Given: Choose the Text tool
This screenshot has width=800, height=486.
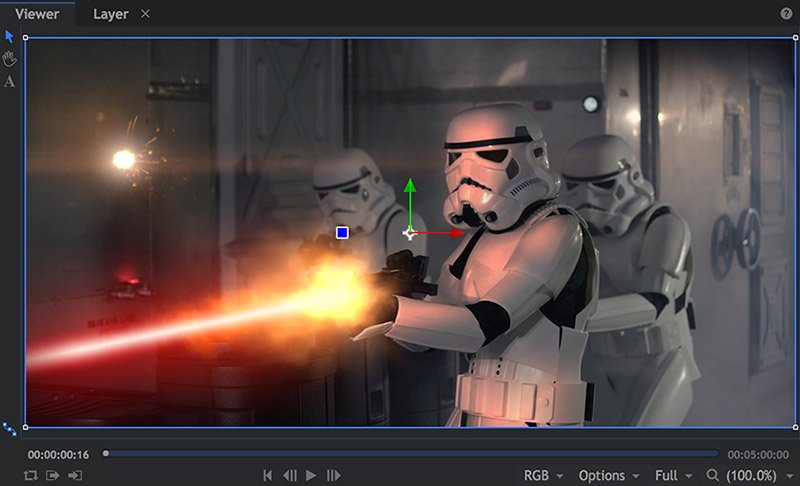Looking at the screenshot, I should [x=9, y=82].
